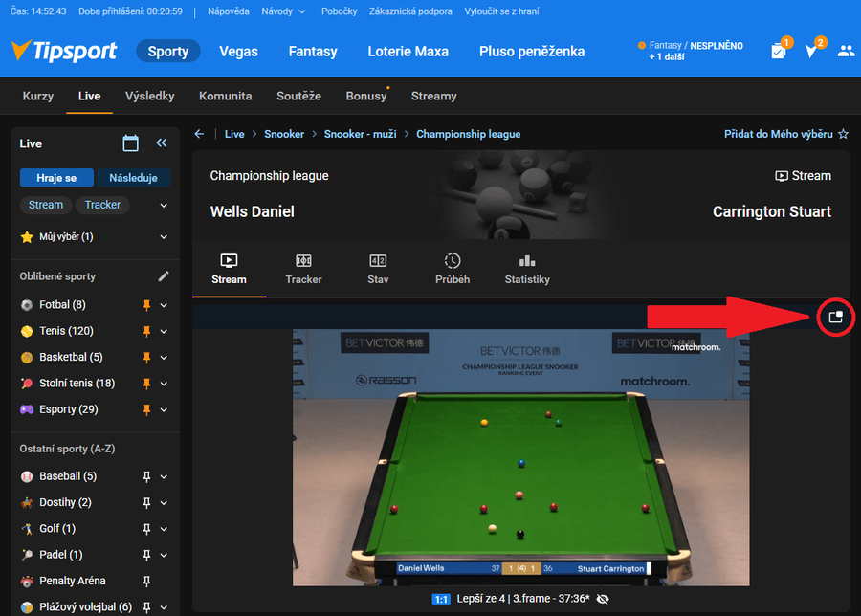Pin Dostihy to favorite sports

tap(146, 503)
